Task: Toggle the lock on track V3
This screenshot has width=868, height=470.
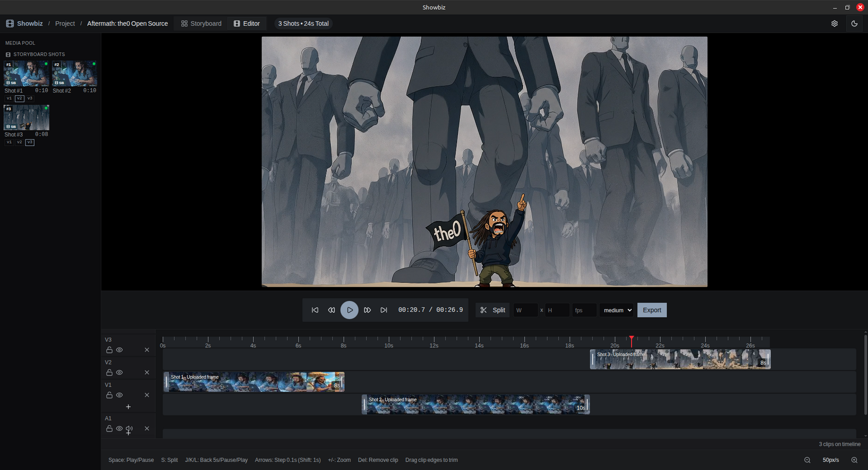Action: point(109,350)
